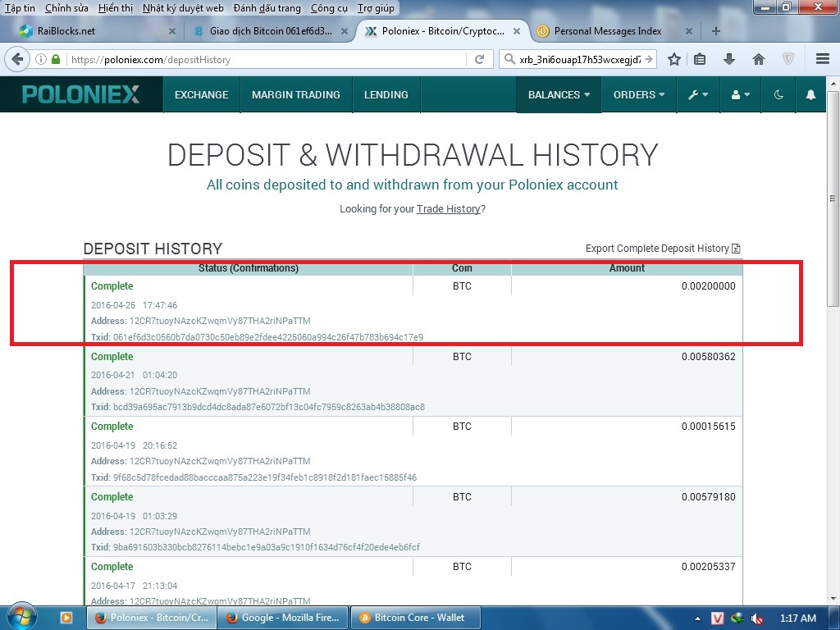Screen dimensions: 840x630
Task: Launch media player icon in taskbar
Action: [66, 618]
